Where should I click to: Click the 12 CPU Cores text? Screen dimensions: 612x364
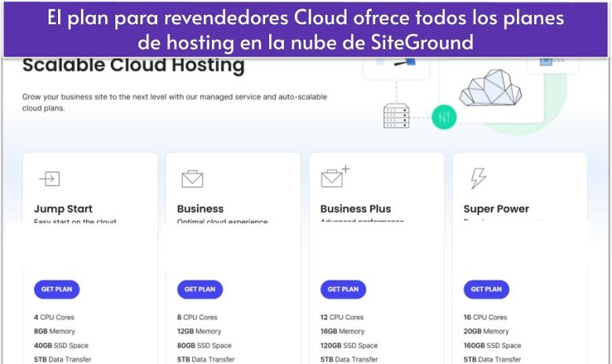[x=342, y=317]
